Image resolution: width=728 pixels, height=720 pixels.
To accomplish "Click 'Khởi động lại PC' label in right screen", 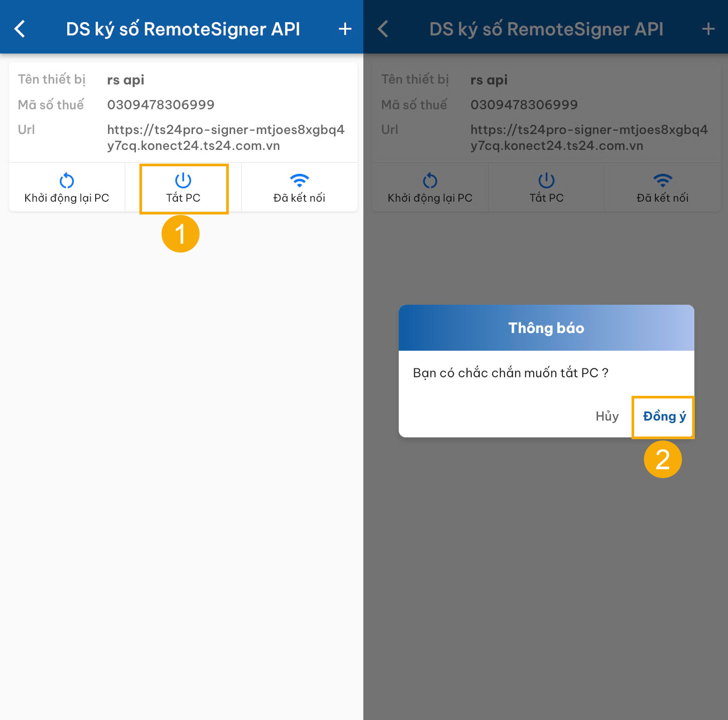I will [x=430, y=198].
